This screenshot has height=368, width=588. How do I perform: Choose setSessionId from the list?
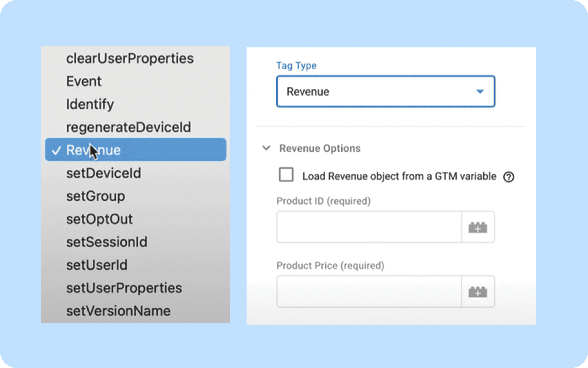pos(107,242)
